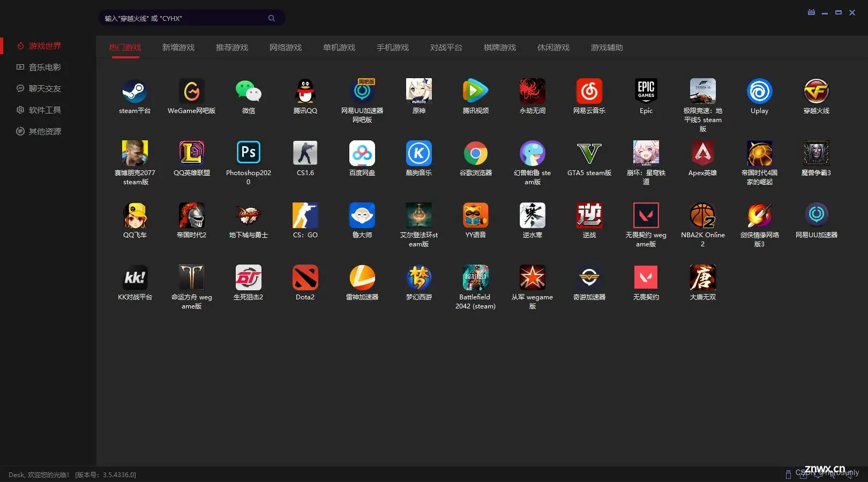Open the 微信 WeChat icon
This screenshot has height=482, width=868.
point(248,92)
